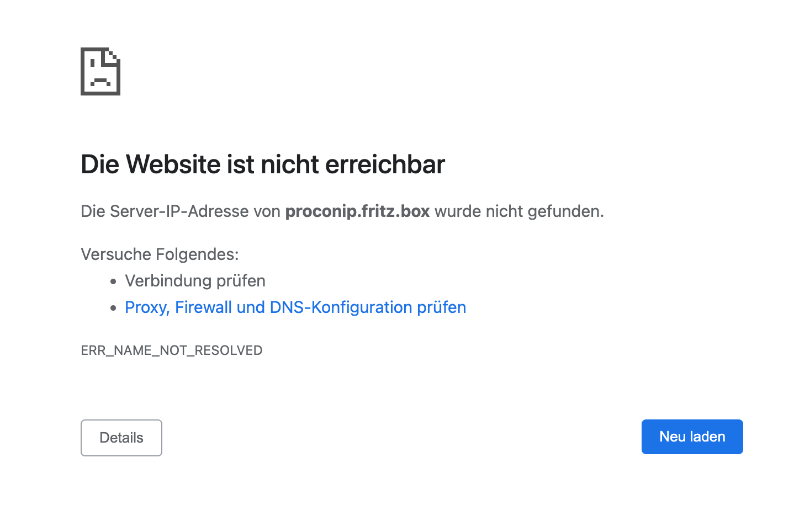Follow the Proxy, Firewall und DNS-Konfiguration prüfen link
The width and height of the screenshot is (794, 532).
[295, 307]
